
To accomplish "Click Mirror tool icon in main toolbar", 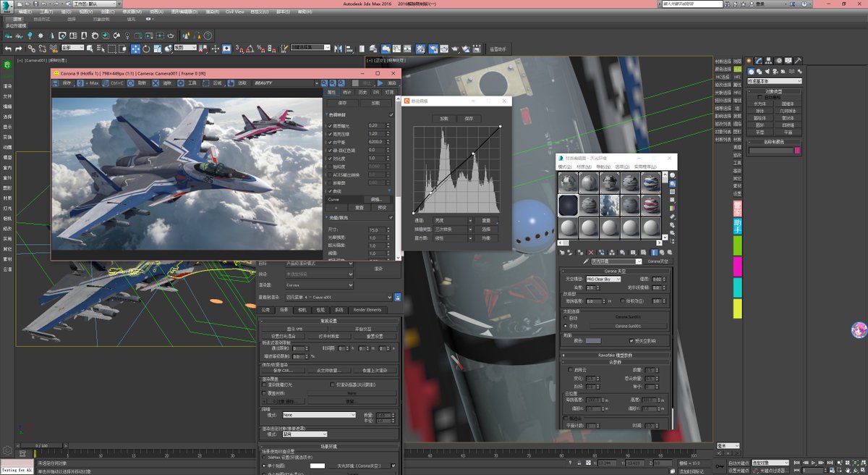I will 338,49.
